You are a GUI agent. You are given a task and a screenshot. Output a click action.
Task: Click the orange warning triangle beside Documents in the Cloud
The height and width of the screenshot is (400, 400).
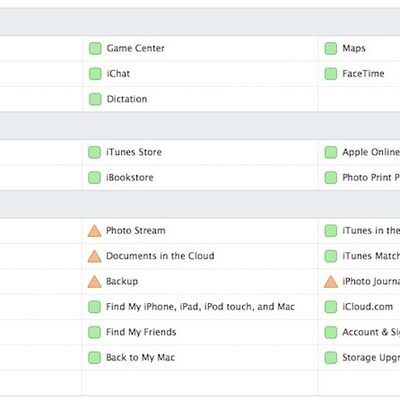(94, 256)
